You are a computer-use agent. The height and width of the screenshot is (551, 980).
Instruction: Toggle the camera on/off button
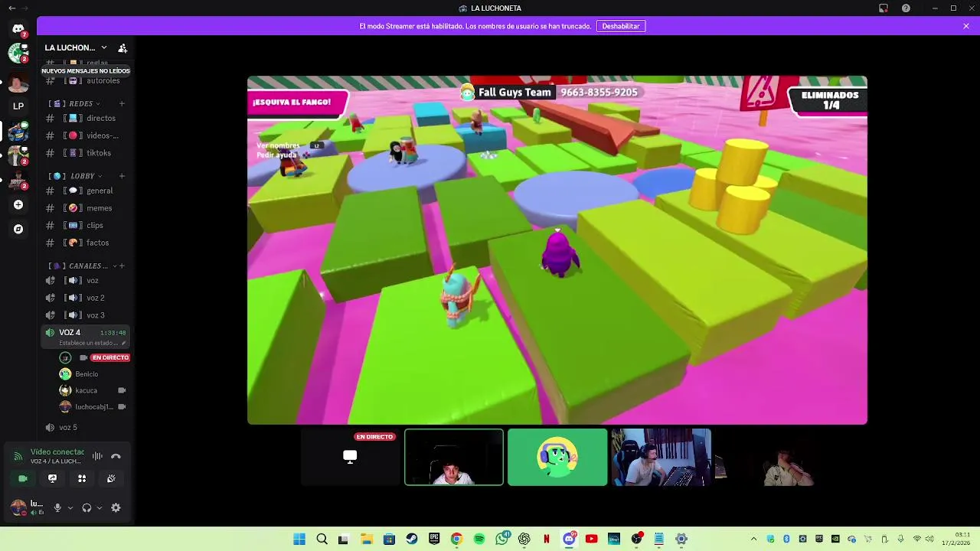(x=23, y=478)
